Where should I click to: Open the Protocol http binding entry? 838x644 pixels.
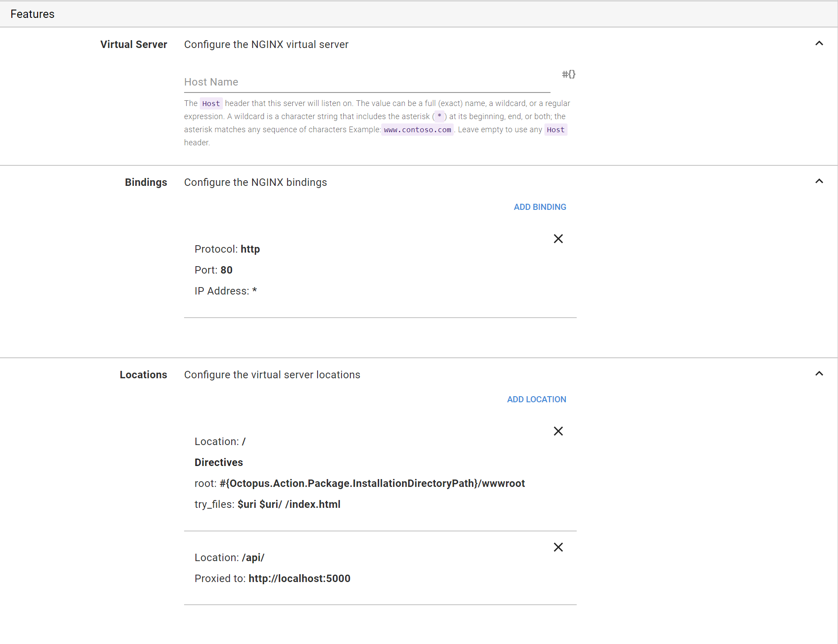click(x=227, y=249)
